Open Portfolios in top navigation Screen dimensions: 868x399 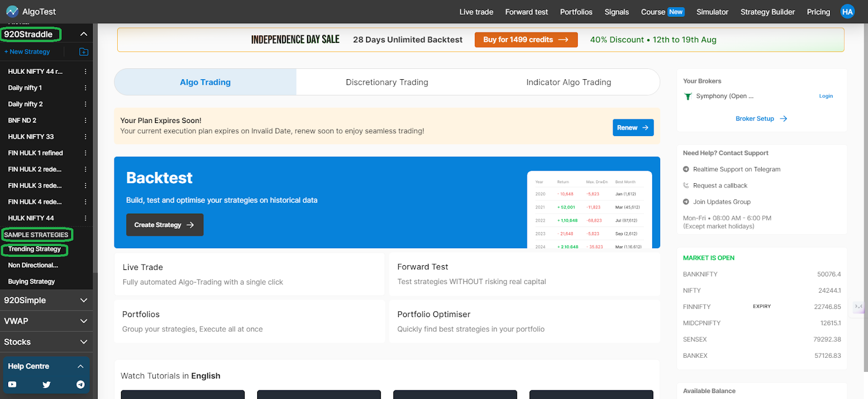pyautogui.click(x=576, y=12)
